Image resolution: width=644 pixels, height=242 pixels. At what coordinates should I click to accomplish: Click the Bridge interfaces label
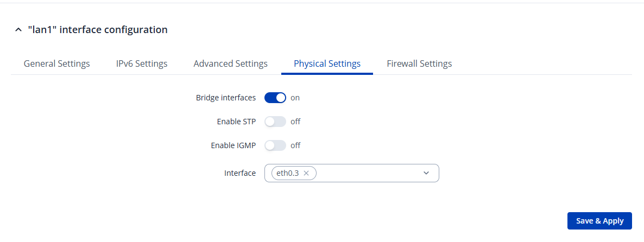tap(226, 98)
